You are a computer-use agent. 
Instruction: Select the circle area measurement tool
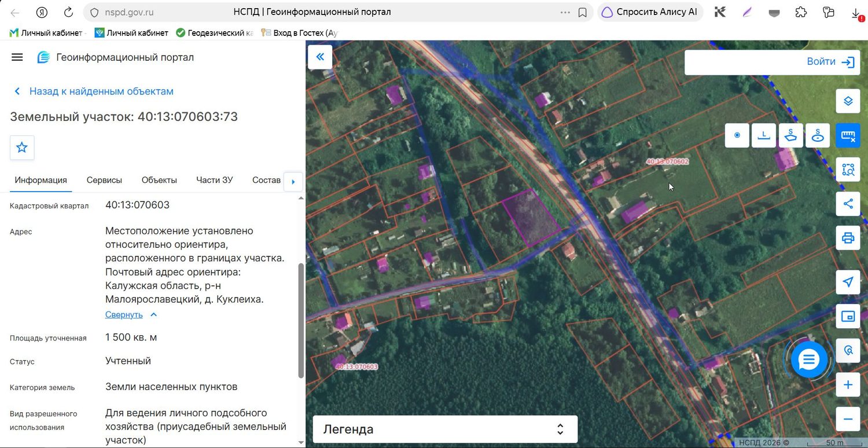pyautogui.click(x=818, y=135)
